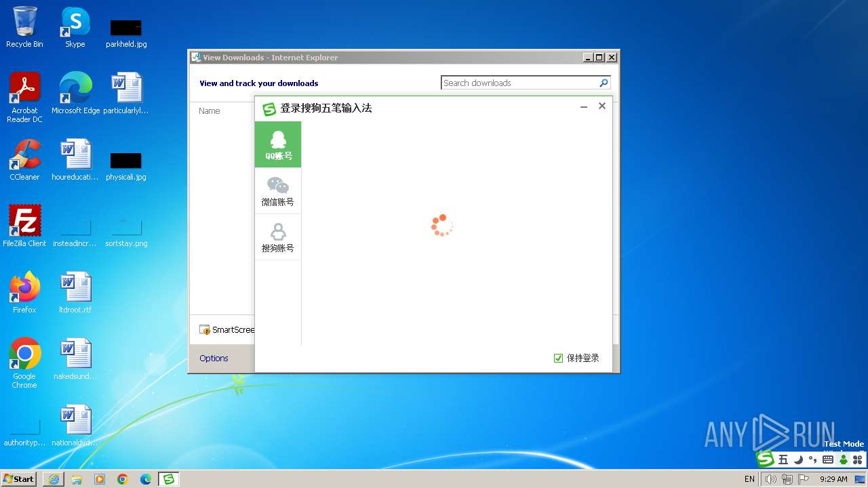Open Acrobat Reader DC shortcut
Viewport: 868px width, 488px height.
[x=24, y=98]
